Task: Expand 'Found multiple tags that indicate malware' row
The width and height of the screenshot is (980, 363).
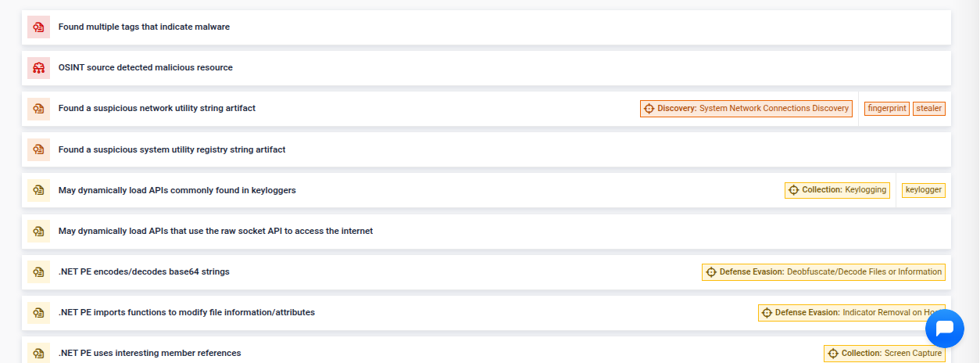Action: [144, 27]
